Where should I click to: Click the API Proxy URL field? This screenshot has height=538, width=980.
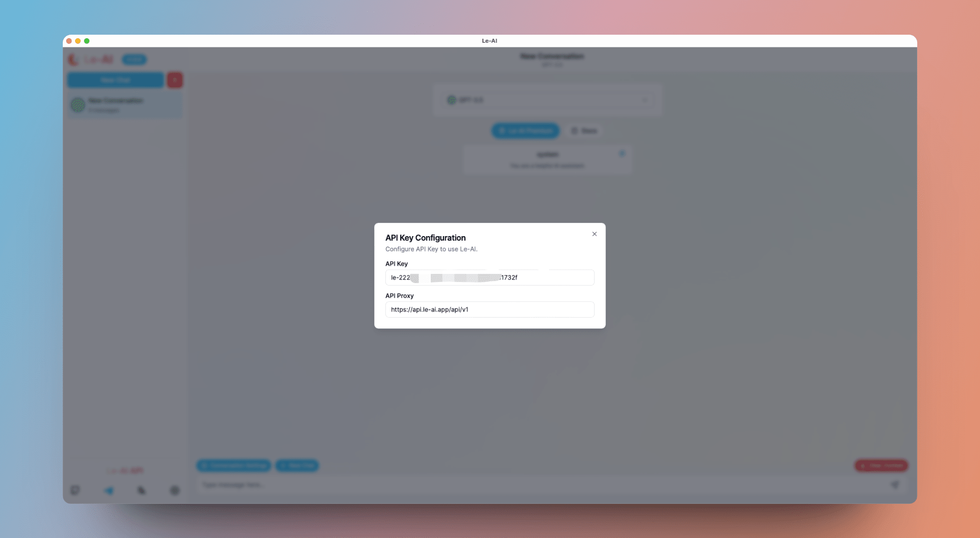(x=489, y=310)
